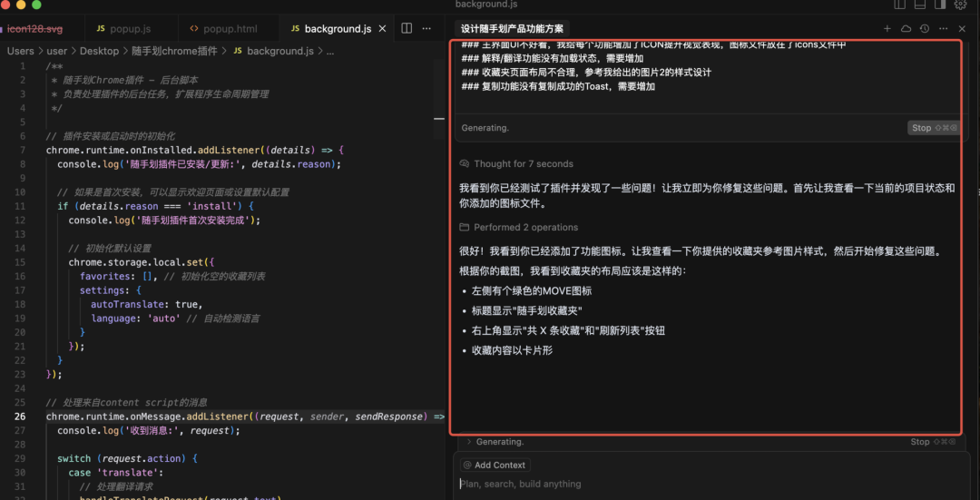Click the chat panel more options ellipsis
The height and width of the screenshot is (500, 980).
[x=943, y=29]
